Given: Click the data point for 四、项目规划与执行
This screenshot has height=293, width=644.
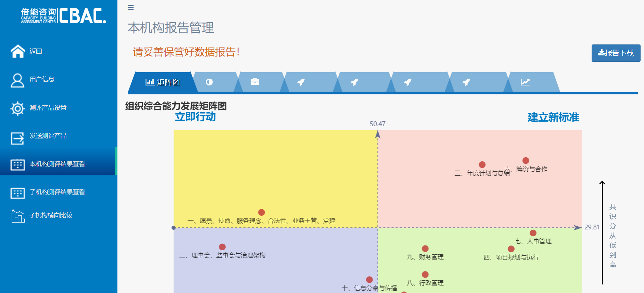Looking at the screenshot, I should point(511,249).
